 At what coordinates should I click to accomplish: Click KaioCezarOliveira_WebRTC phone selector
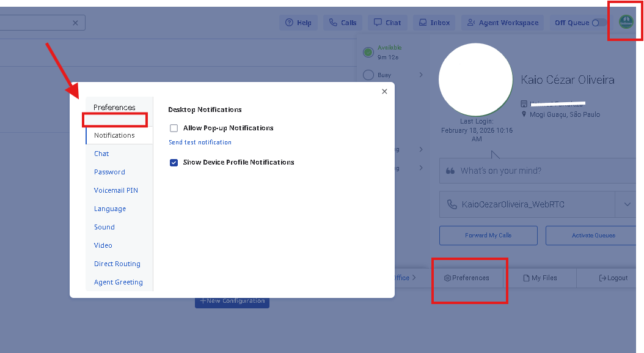tap(527, 204)
